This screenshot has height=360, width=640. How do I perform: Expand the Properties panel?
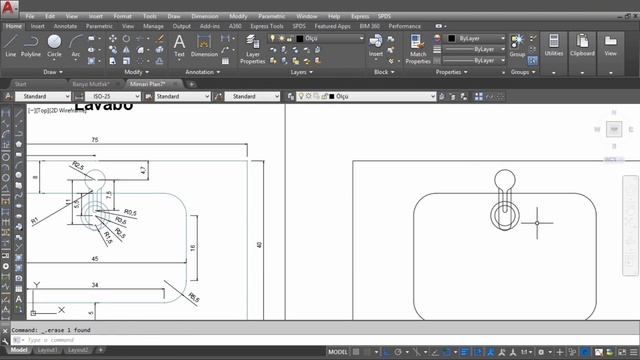tap(451, 72)
